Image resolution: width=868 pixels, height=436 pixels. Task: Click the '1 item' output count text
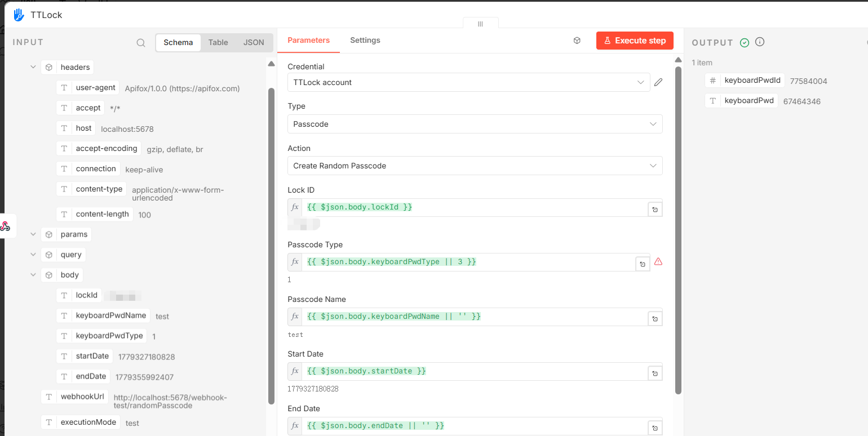tap(702, 63)
